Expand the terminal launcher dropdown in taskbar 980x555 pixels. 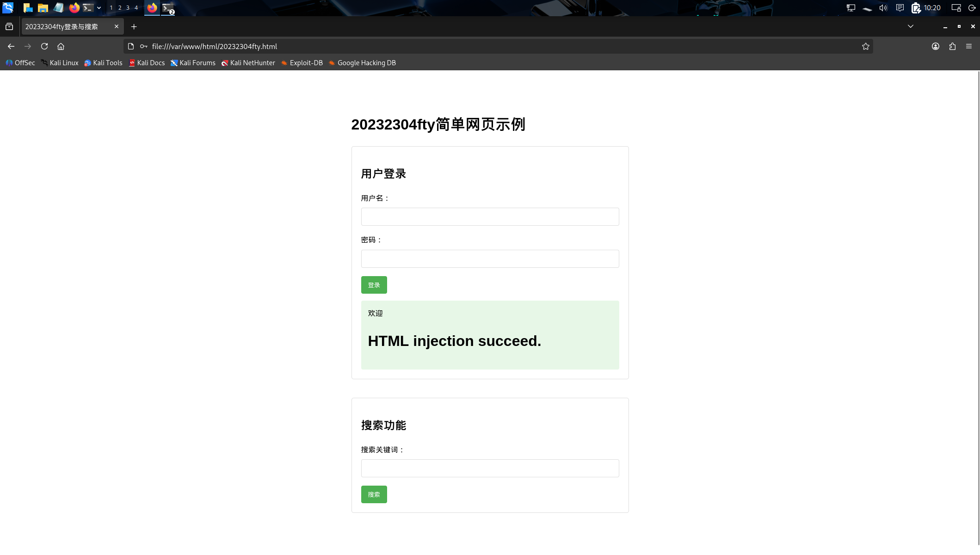coord(99,8)
